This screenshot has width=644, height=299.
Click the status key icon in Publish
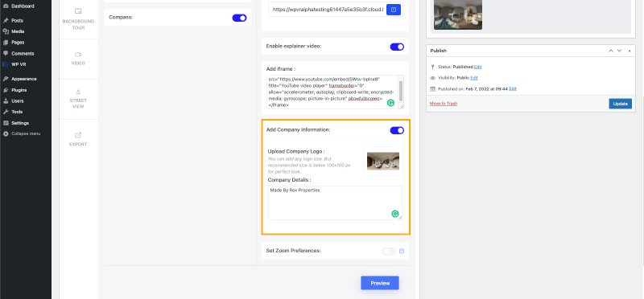click(x=432, y=67)
